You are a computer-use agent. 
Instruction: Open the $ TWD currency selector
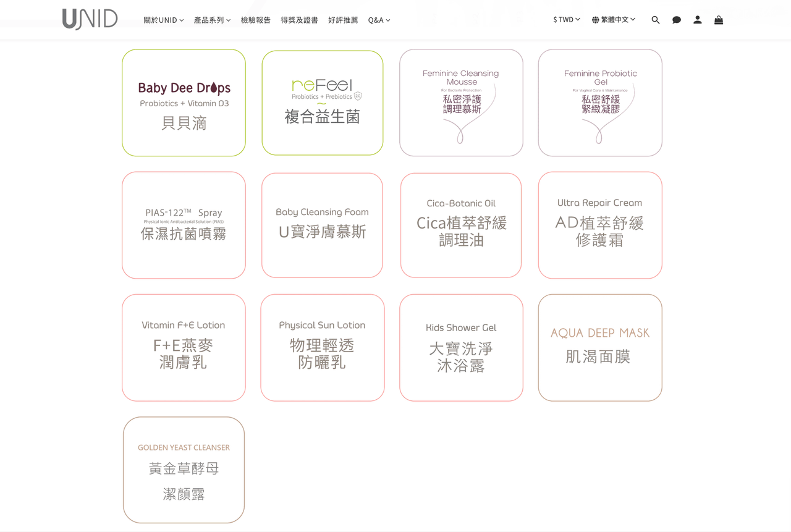[x=566, y=20]
